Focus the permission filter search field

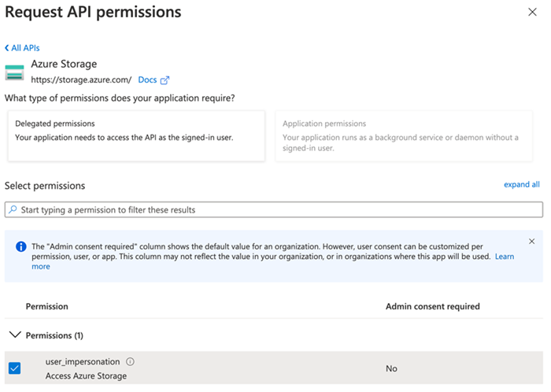(x=275, y=210)
